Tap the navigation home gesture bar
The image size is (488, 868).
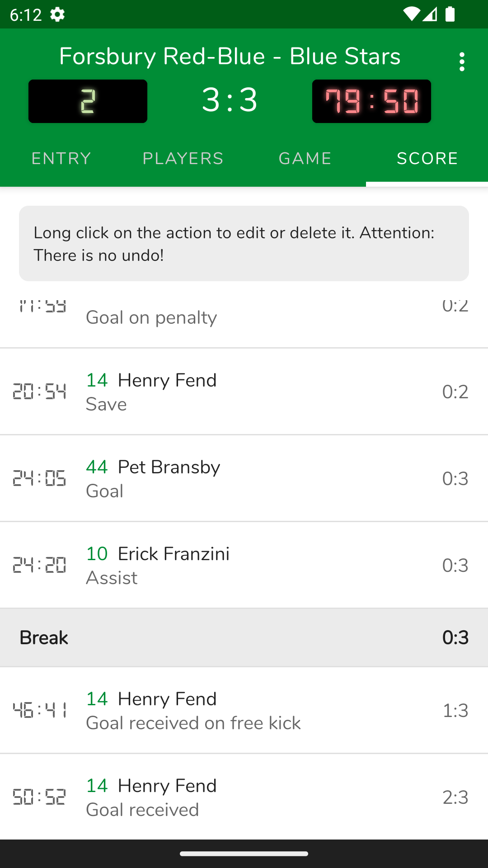(244, 854)
